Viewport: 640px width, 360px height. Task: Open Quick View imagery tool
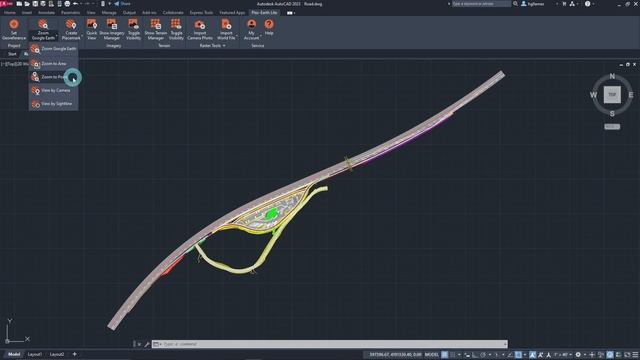pyautogui.click(x=92, y=29)
